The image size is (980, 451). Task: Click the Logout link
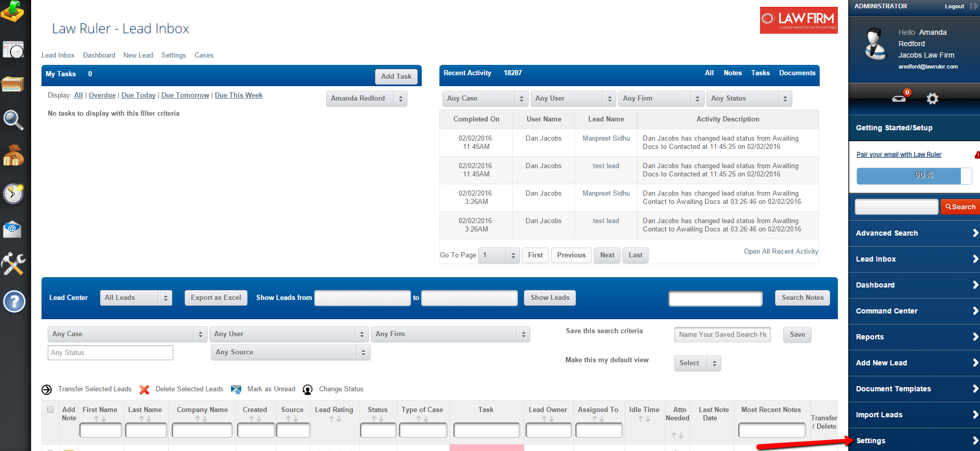(954, 6)
